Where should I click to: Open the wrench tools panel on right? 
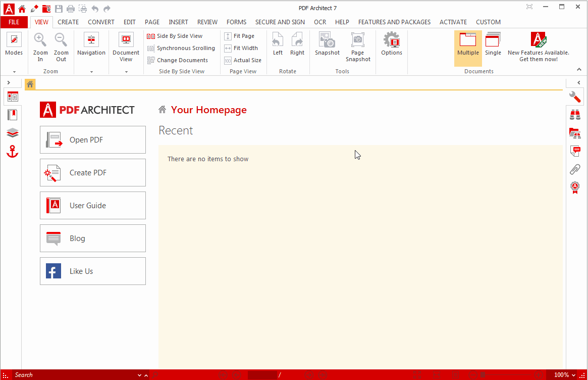pyautogui.click(x=575, y=97)
